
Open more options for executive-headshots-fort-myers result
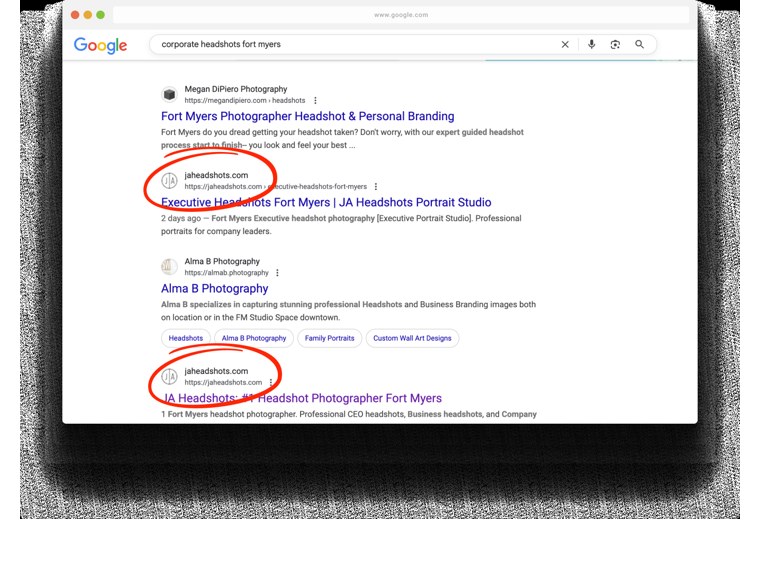click(376, 187)
